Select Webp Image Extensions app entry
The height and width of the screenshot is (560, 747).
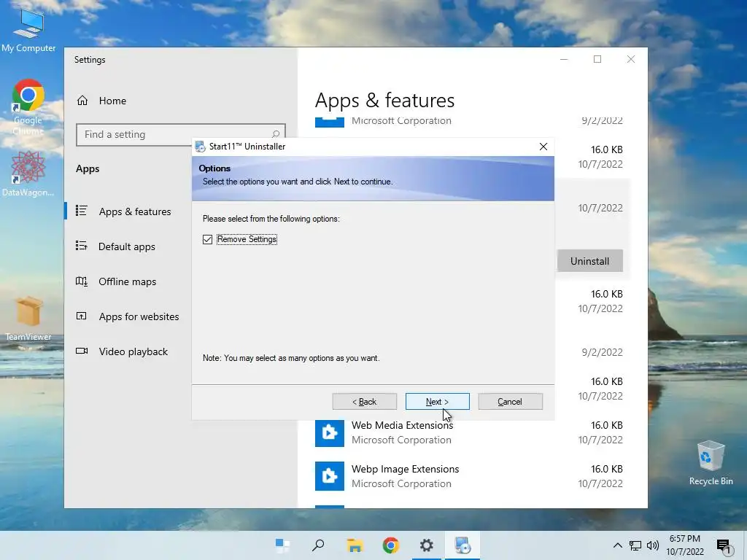coord(469,476)
